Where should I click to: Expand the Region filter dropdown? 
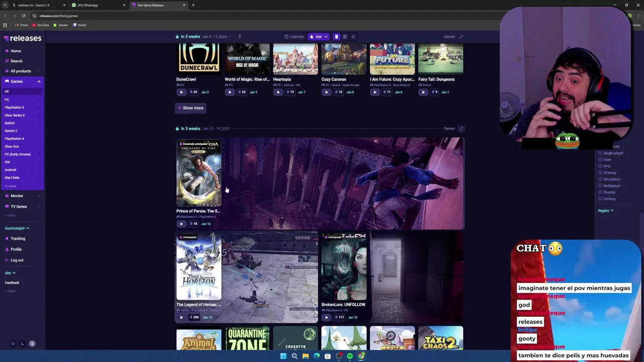(605, 211)
